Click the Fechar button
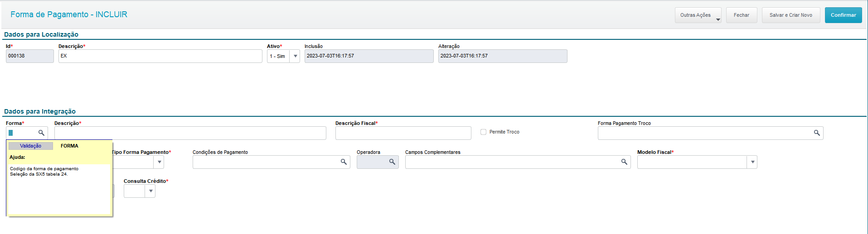This screenshot has height=234, width=868. [741, 15]
